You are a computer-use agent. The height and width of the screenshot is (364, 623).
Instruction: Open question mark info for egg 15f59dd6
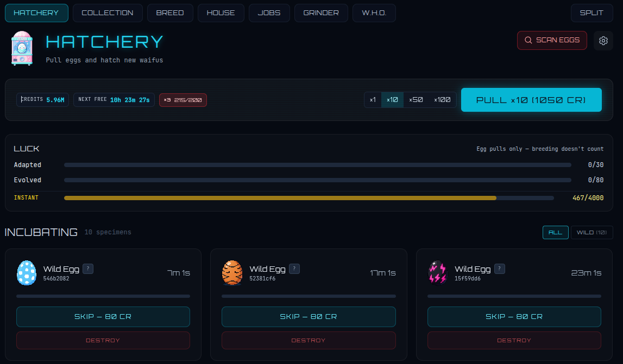pyautogui.click(x=500, y=269)
